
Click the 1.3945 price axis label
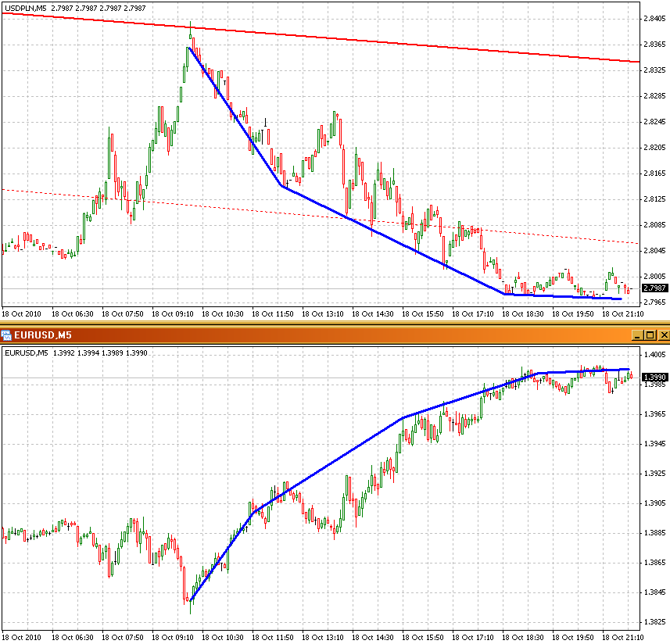click(654, 444)
